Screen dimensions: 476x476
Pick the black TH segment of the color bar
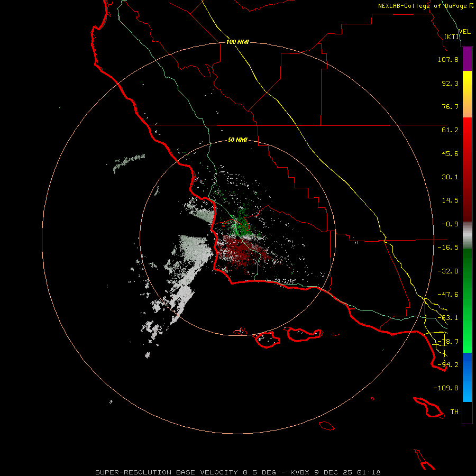click(x=467, y=413)
